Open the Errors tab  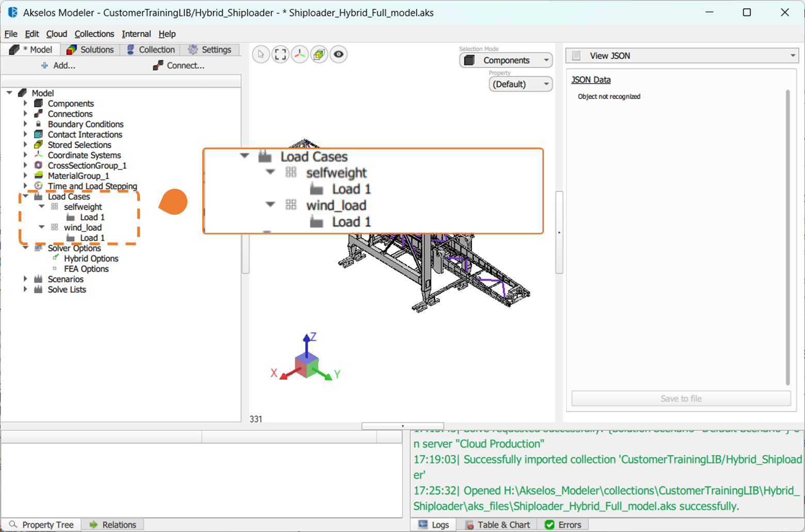tap(563, 525)
